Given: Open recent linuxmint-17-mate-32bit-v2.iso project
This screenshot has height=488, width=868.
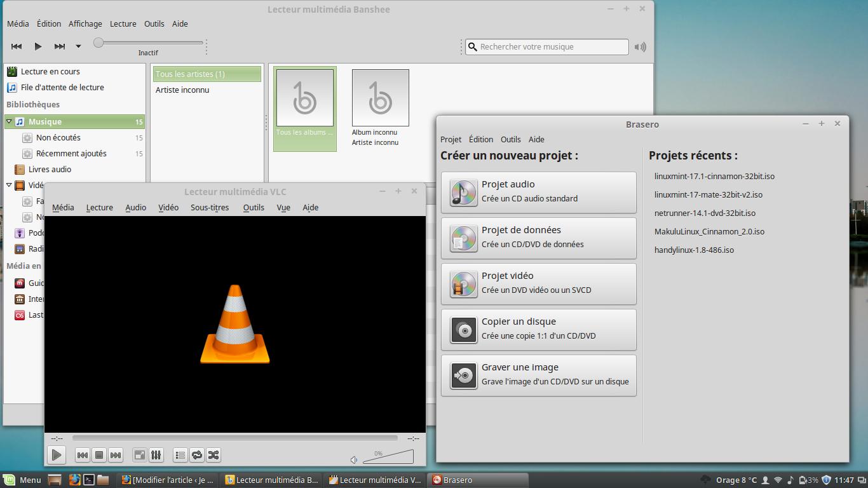Looking at the screenshot, I should click(x=709, y=194).
